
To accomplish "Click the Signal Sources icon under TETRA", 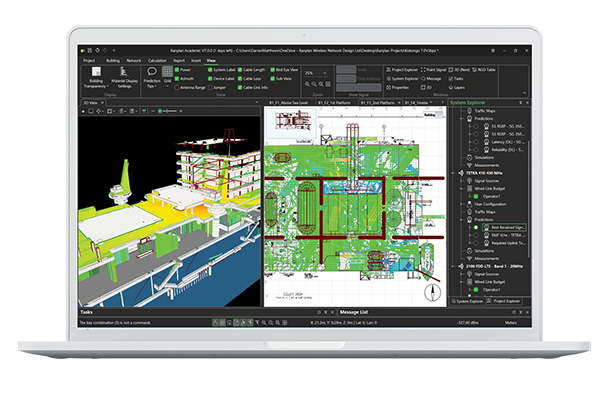I will point(470,181).
